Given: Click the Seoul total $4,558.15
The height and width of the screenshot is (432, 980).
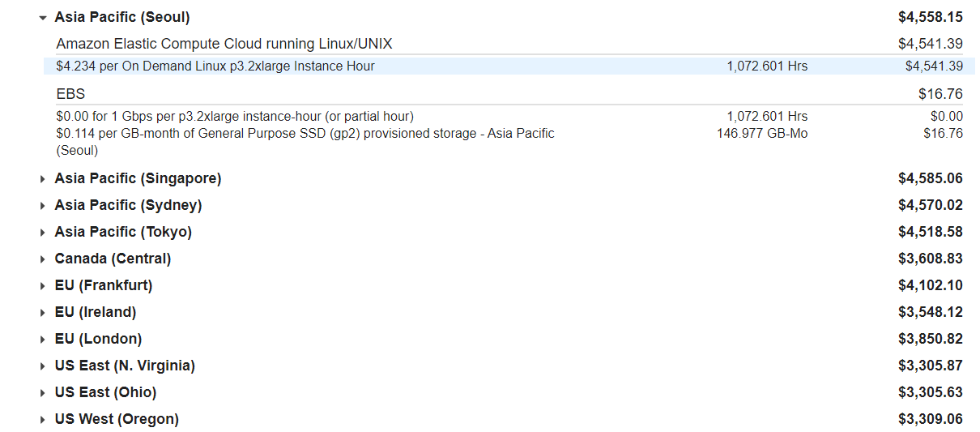Looking at the screenshot, I should pos(931,17).
